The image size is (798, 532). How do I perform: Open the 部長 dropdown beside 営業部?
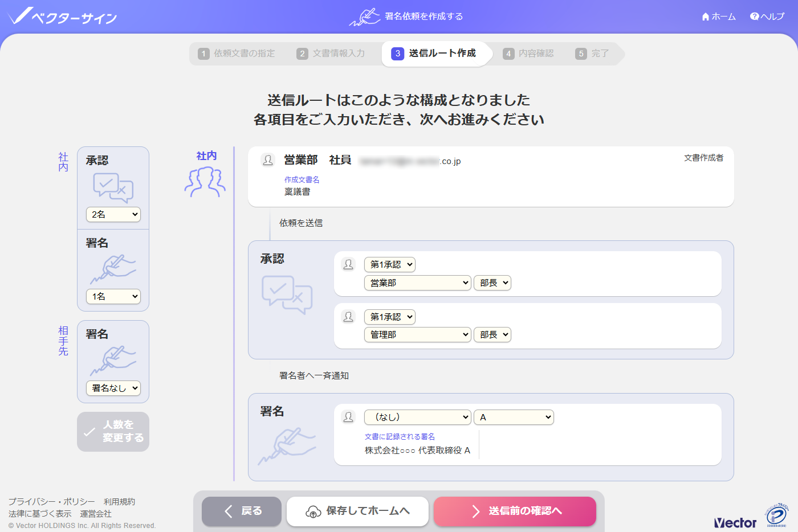[492, 283]
